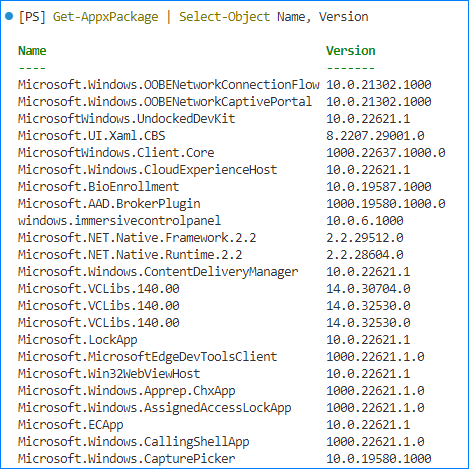The width and height of the screenshot is (469, 469).
Task: Select the Microsoft.Windows.CallingShellApp package name
Action: pyautogui.click(x=133, y=442)
